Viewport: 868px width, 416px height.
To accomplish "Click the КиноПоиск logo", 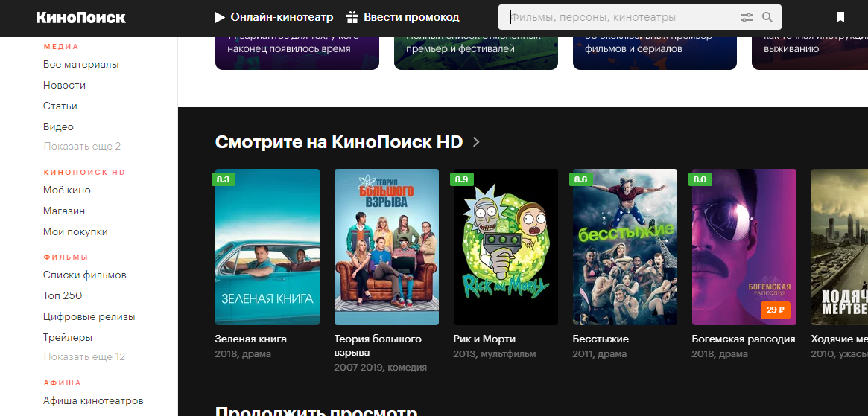I will click(x=80, y=18).
